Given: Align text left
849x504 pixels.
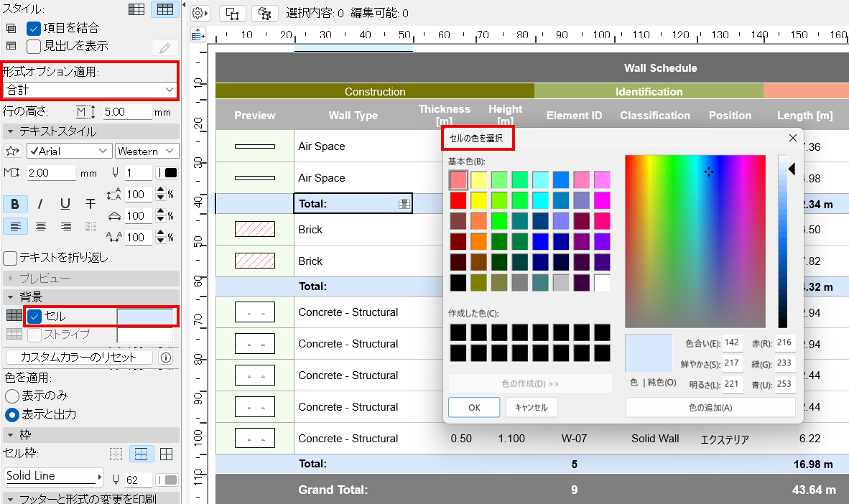Looking at the screenshot, I should [15, 226].
